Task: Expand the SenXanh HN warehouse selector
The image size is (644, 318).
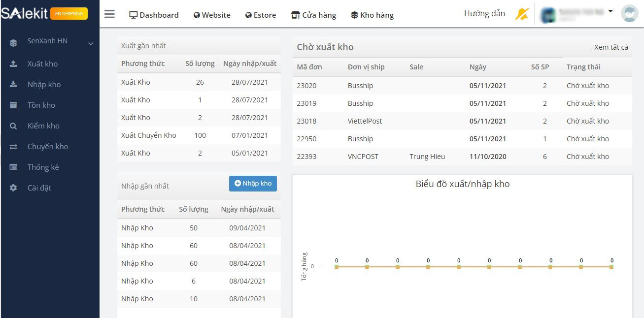Action: (x=91, y=44)
